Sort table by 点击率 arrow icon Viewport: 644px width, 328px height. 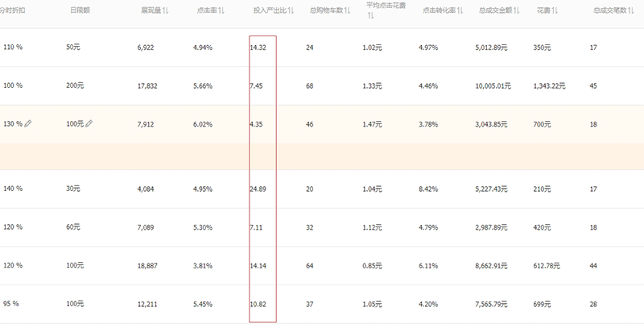pos(221,10)
